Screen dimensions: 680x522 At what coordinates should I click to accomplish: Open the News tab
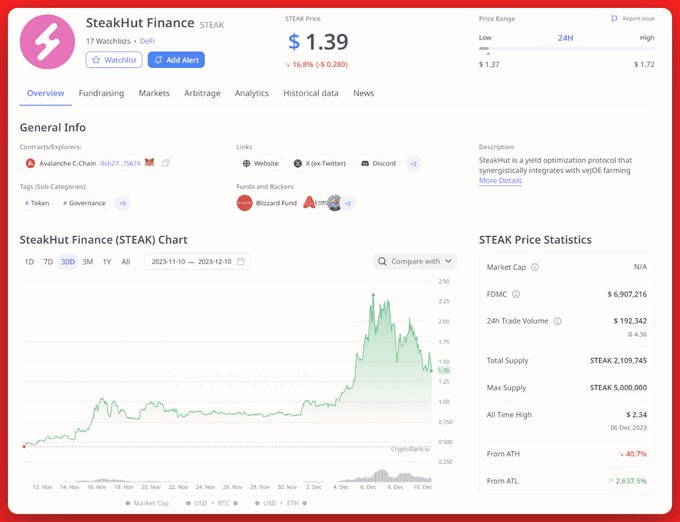pyautogui.click(x=363, y=93)
